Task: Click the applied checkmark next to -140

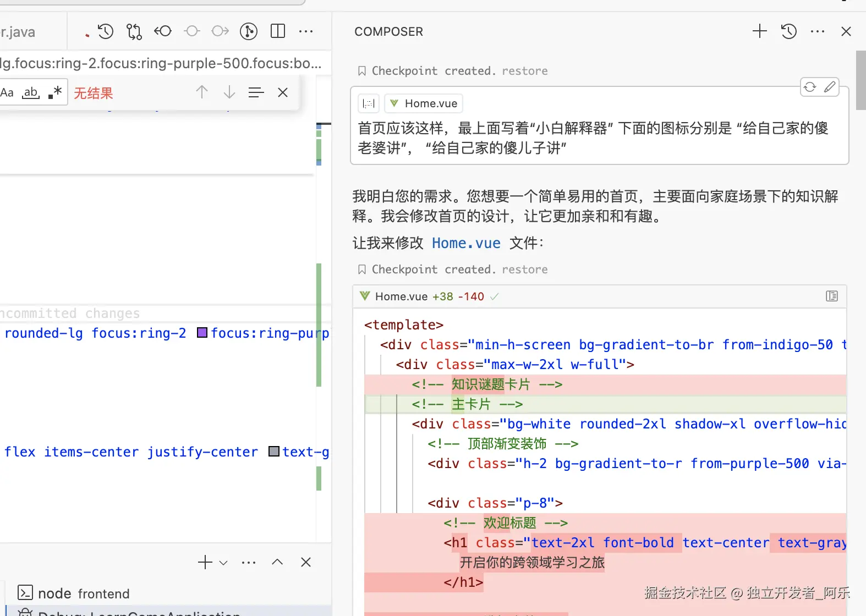Action: (x=495, y=296)
